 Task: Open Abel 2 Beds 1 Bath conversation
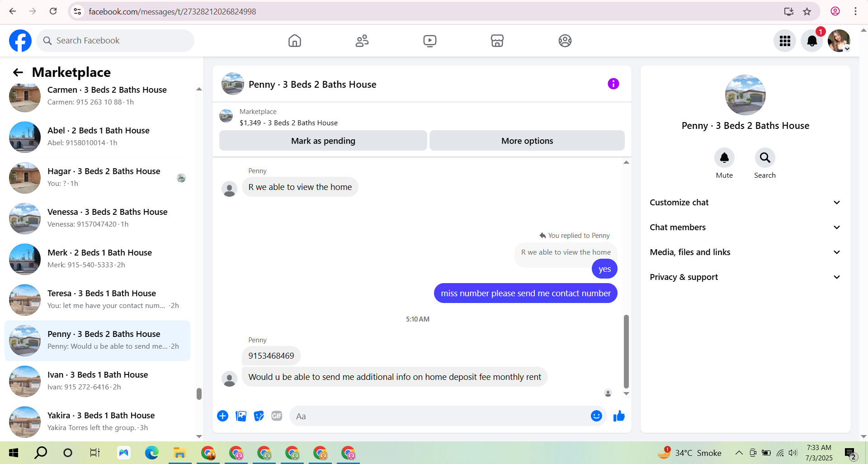[x=97, y=137]
